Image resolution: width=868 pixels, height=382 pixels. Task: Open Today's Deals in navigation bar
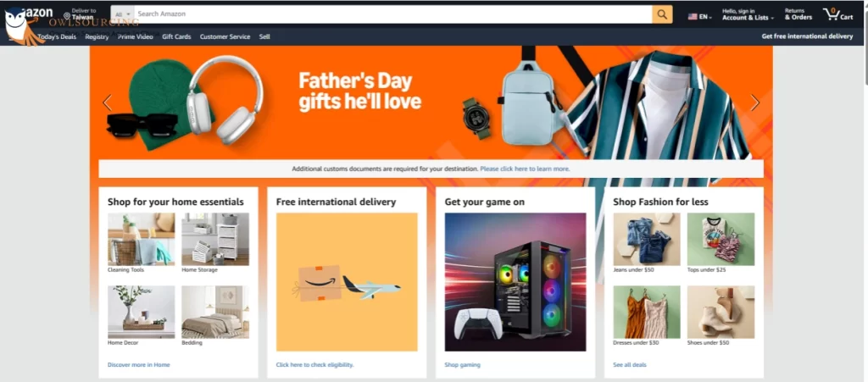pos(57,36)
